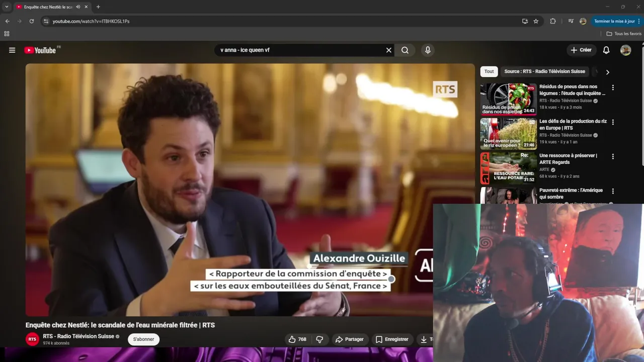Image resolution: width=644 pixels, height=362 pixels.
Task: Open the YouTube hamburger guide menu
Action: pyautogui.click(x=12, y=50)
